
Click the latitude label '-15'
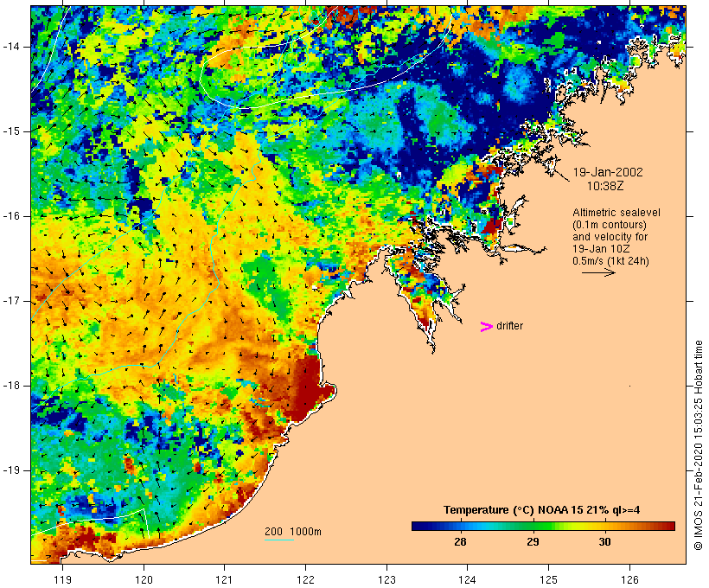[x=10, y=131]
